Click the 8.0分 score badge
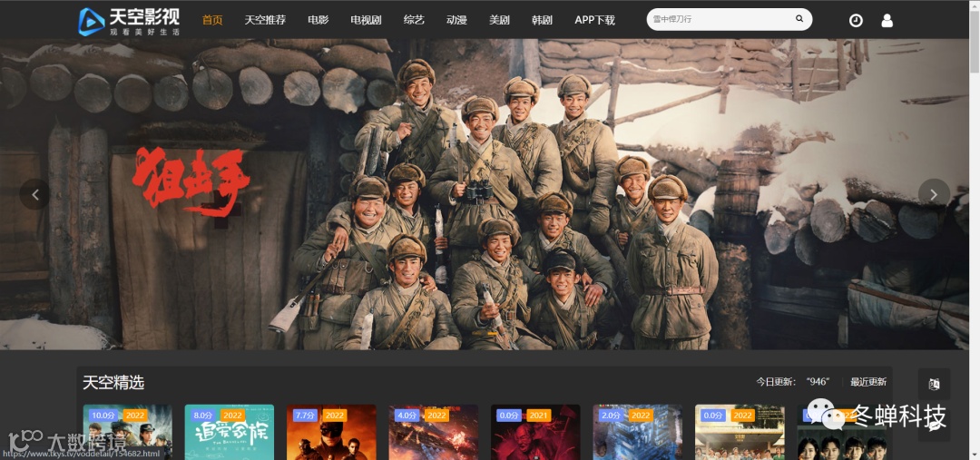Viewport: 980px width, 460px height. coord(204,415)
